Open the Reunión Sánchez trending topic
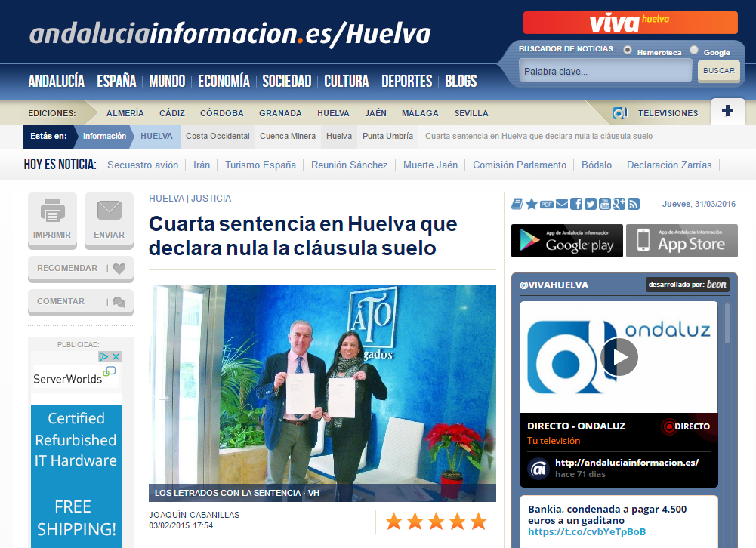The image size is (756, 548). click(x=349, y=165)
